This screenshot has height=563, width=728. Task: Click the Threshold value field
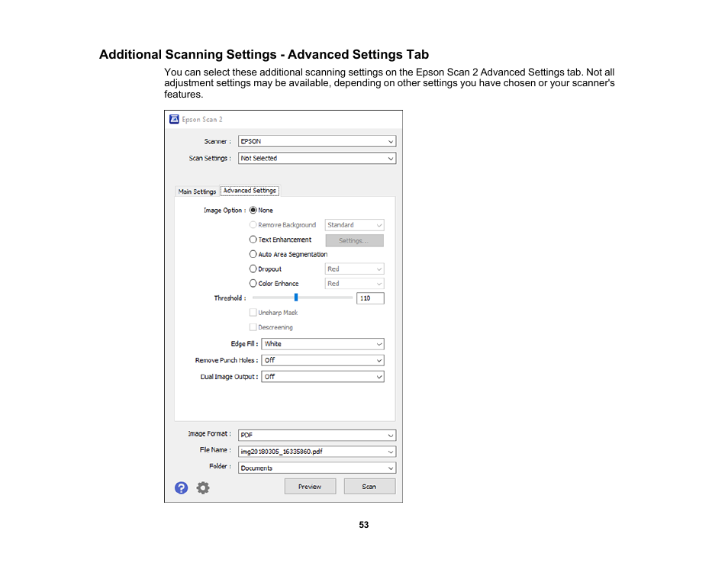[x=370, y=298]
